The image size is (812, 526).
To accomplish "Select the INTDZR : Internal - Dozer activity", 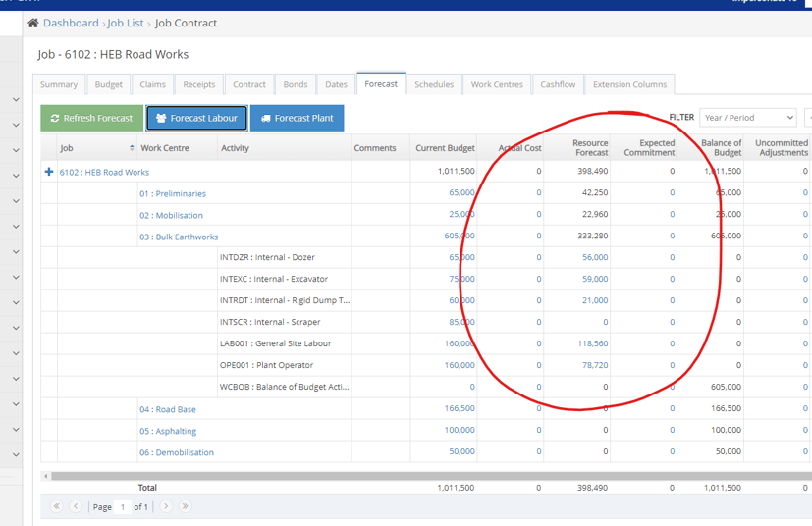I will coord(267,257).
